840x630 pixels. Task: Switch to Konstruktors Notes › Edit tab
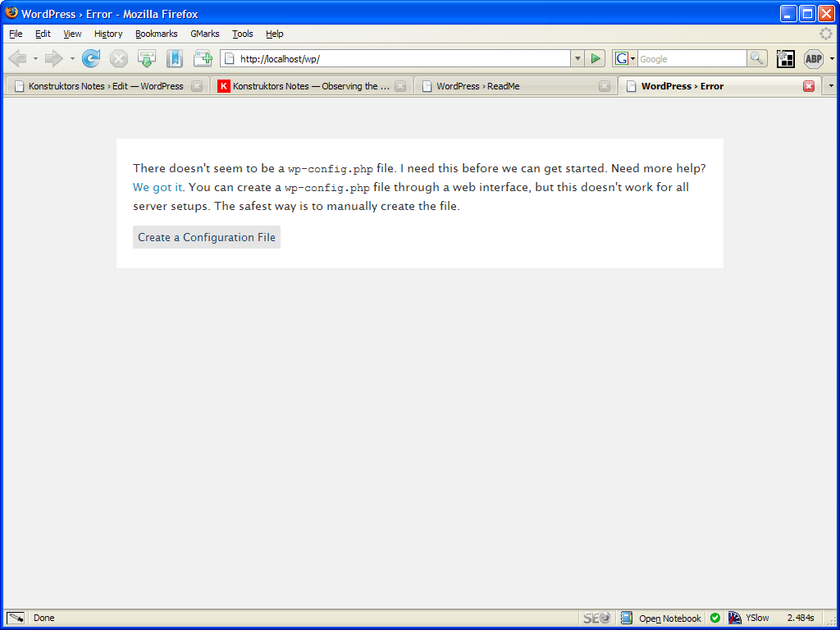[105, 86]
